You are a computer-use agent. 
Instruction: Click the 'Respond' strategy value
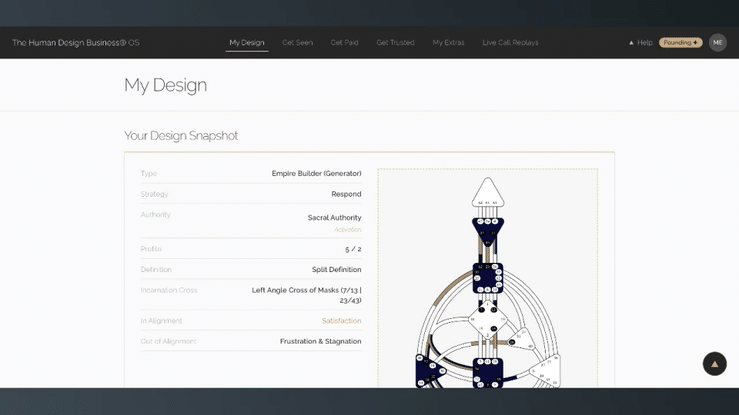point(346,194)
